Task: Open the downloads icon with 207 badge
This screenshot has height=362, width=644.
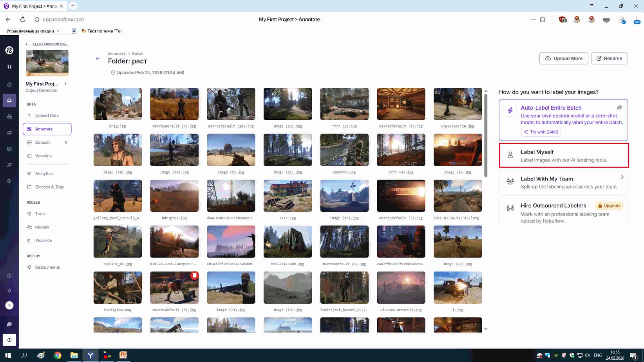Action: click(x=637, y=20)
